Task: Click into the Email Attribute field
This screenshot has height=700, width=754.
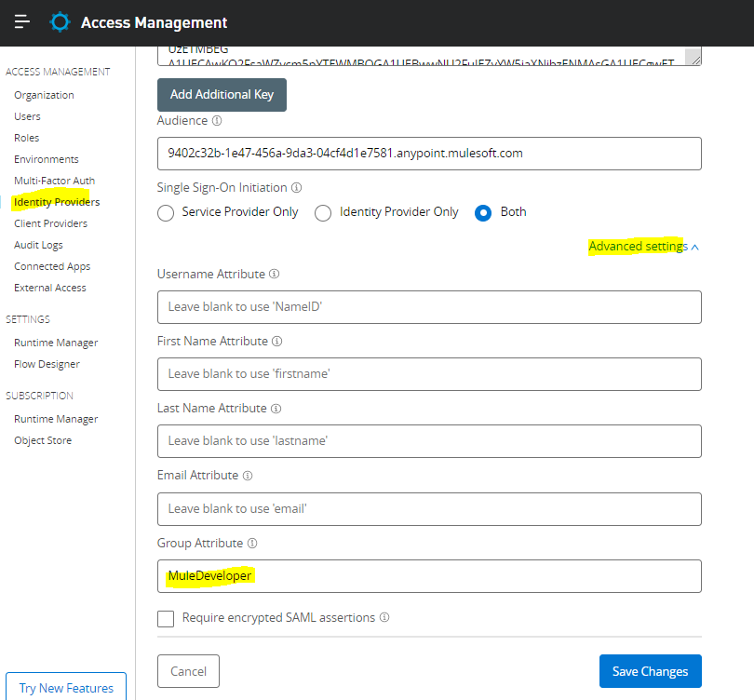Action: click(x=429, y=508)
